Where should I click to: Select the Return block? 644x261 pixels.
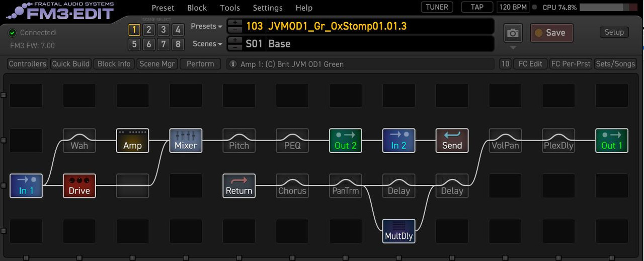[239, 186]
